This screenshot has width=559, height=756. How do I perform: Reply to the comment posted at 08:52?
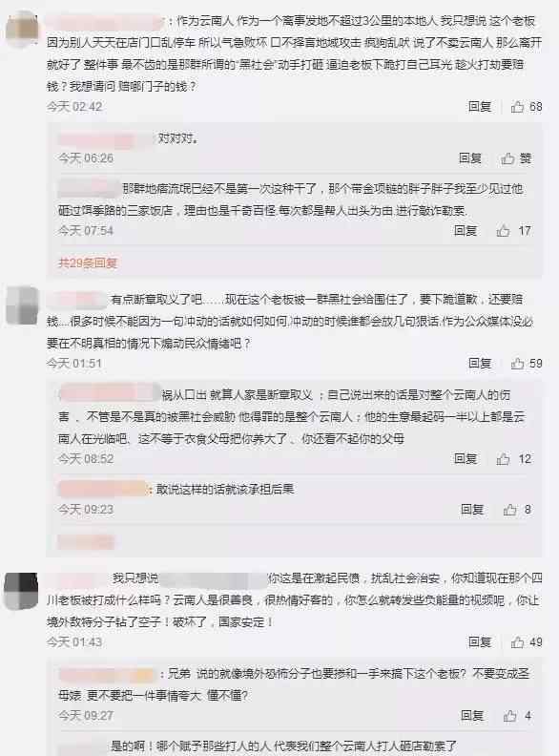[x=465, y=458]
